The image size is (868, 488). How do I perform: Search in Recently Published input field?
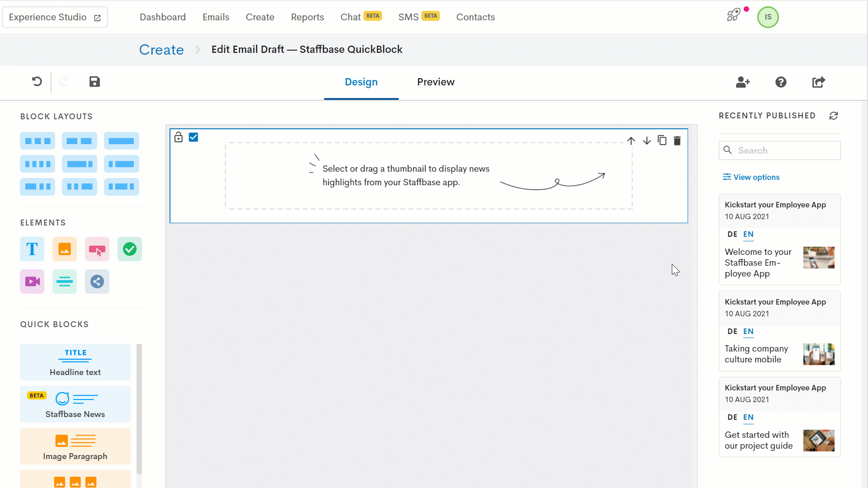click(779, 150)
